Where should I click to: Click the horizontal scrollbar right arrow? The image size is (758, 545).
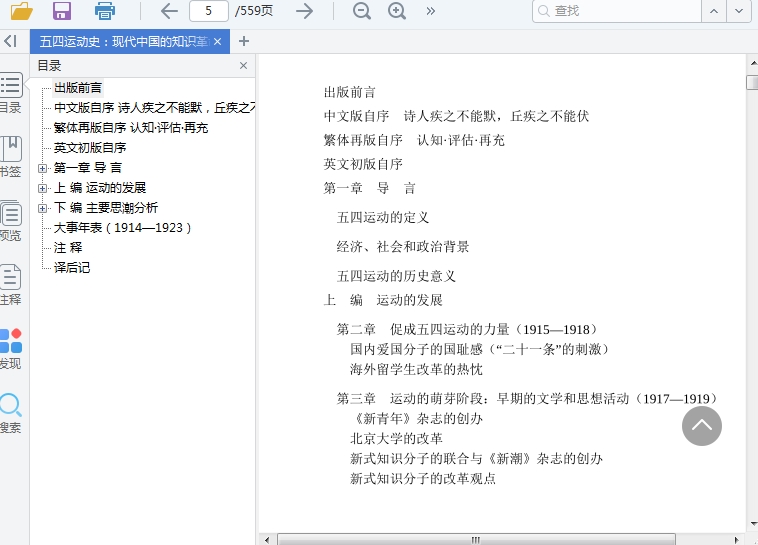point(736,540)
